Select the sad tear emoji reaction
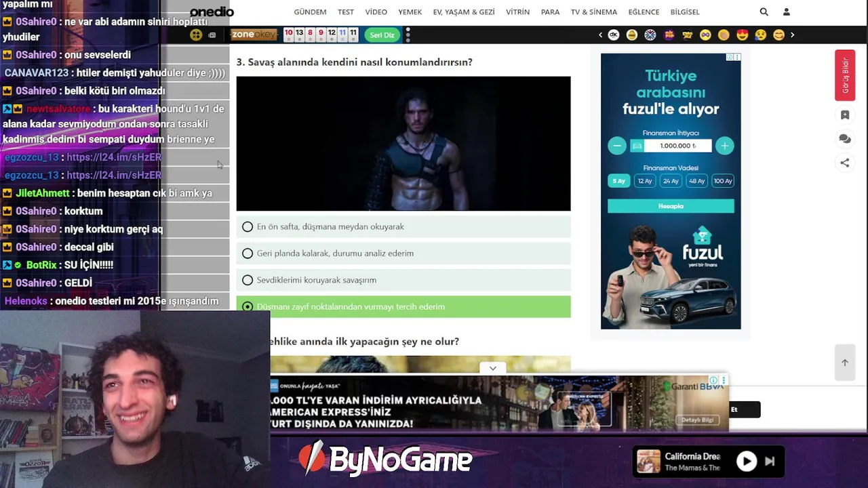Viewport: 868px width, 488px height. pos(760,35)
